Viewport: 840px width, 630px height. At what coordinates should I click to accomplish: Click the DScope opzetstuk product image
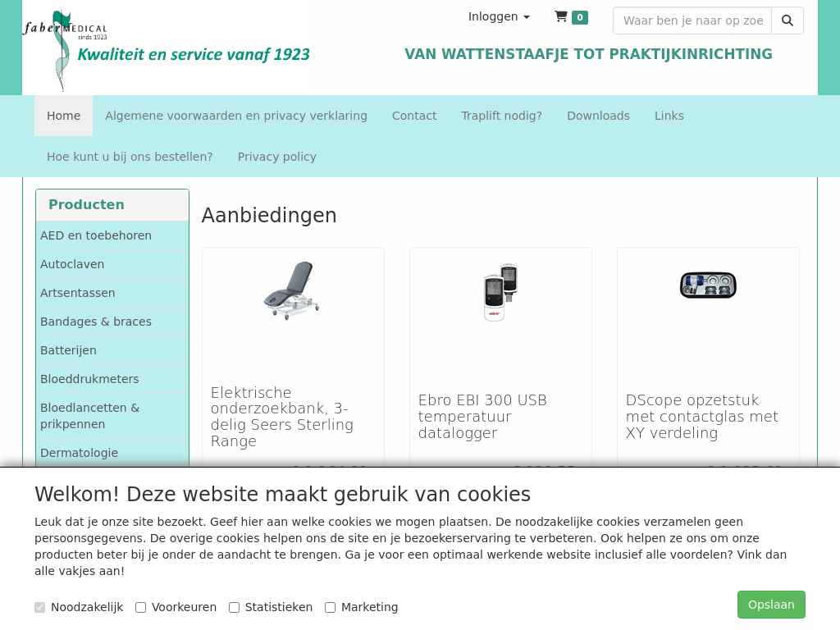tap(708, 285)
